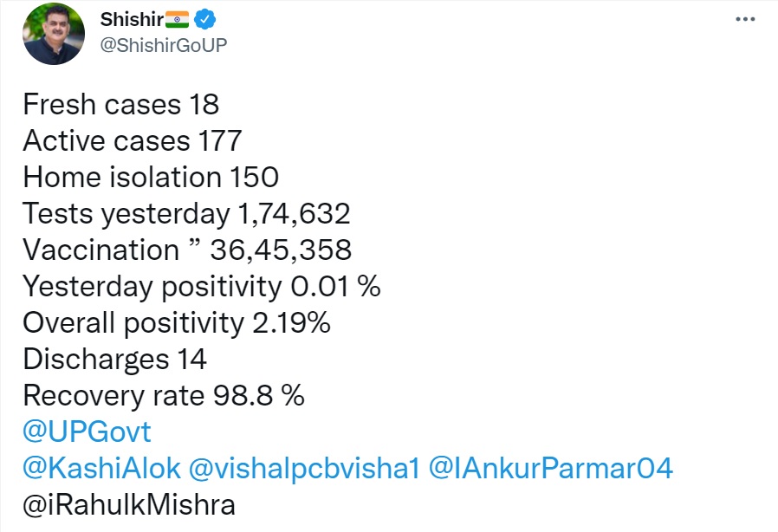
Task: Select the Active cases 177 line
Action: coord(132,141)
